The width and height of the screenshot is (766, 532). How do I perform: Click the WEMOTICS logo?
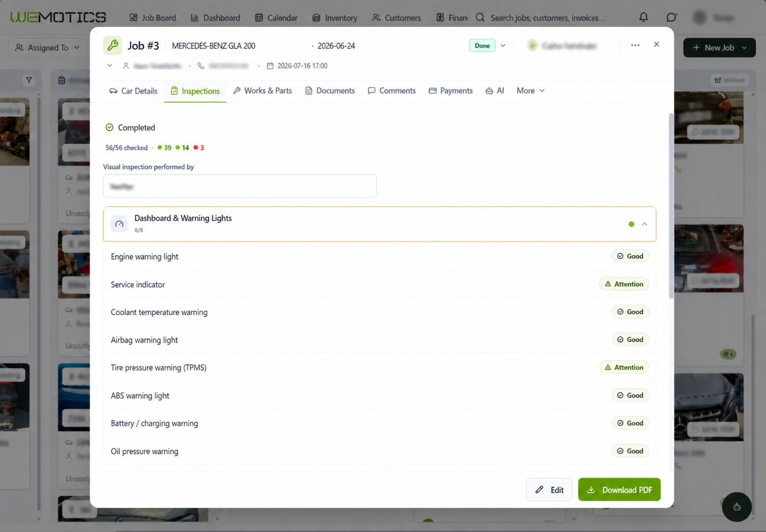coord(58,17)
